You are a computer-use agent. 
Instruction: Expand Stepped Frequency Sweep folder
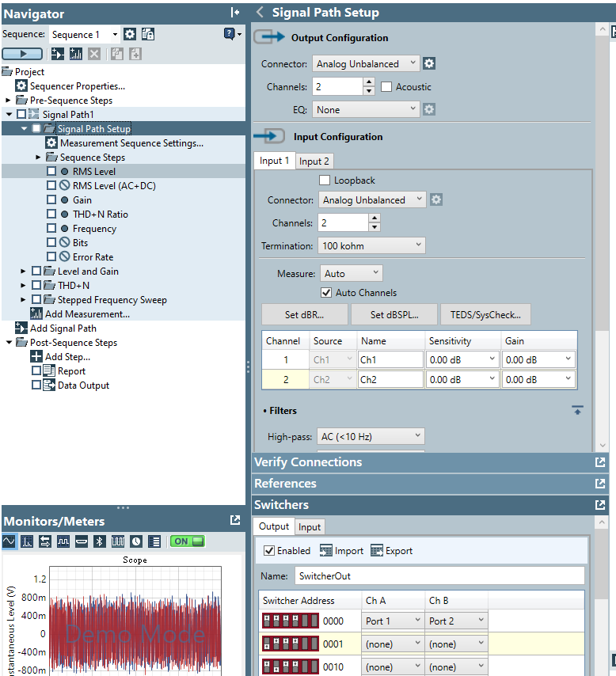23,300
